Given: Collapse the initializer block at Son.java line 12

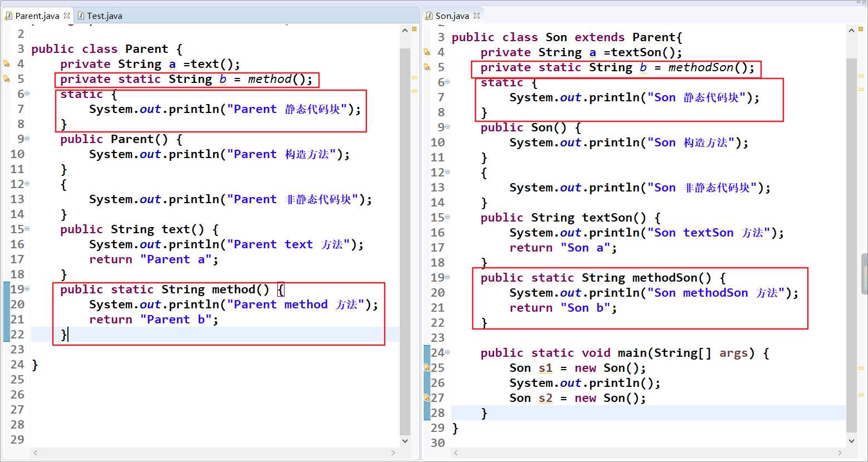Looking at the screenshot, I should [448, 172].
